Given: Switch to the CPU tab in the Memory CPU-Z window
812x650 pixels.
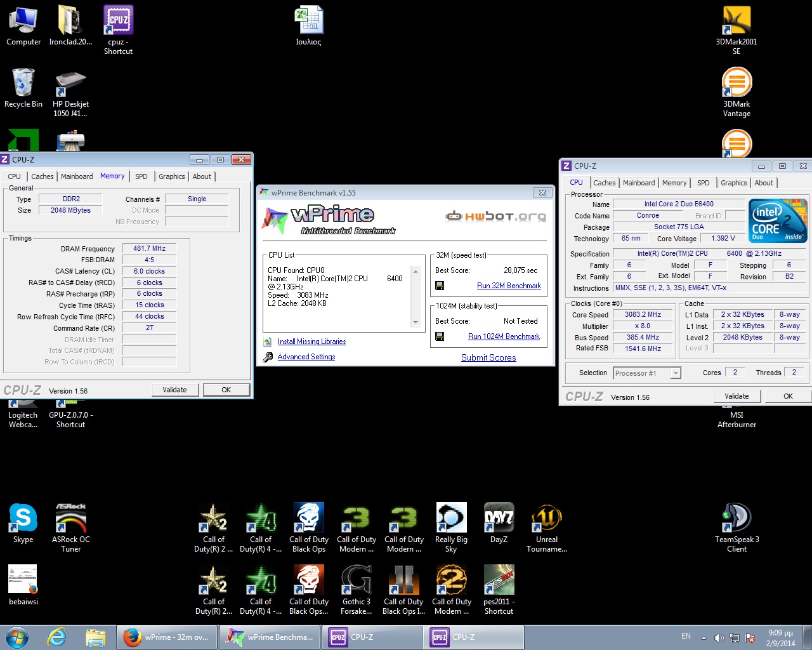Looking at the screenshot, I should pyautogui.click(x=15, y=176).
